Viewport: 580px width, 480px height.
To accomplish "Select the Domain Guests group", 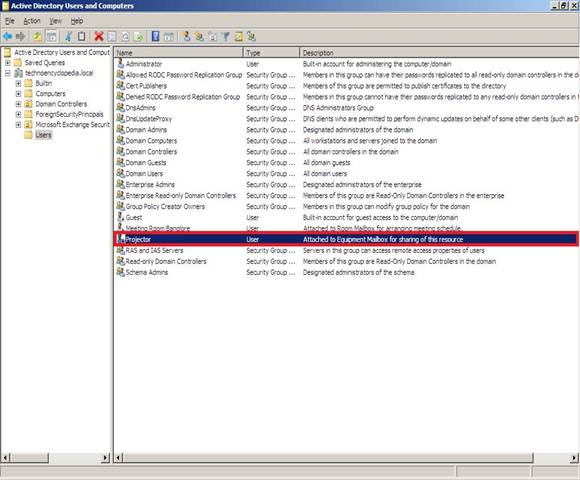I will tap(346, 163).
